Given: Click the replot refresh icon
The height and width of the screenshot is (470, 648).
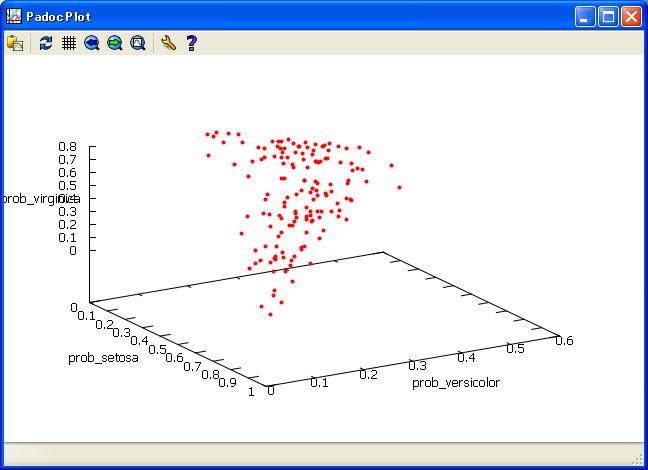Looking at the screenshot, I should tap(46, 43).
